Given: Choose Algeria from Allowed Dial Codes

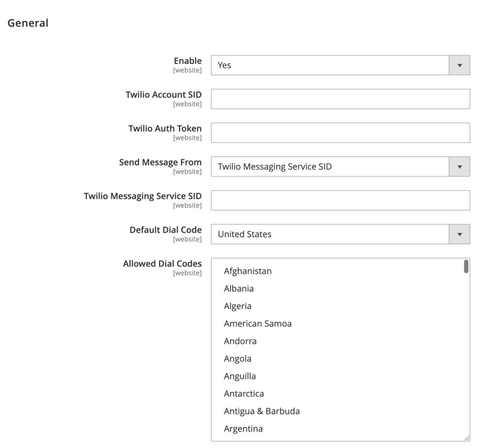Looking at the screenshot, I should click(x=238, y=306).
